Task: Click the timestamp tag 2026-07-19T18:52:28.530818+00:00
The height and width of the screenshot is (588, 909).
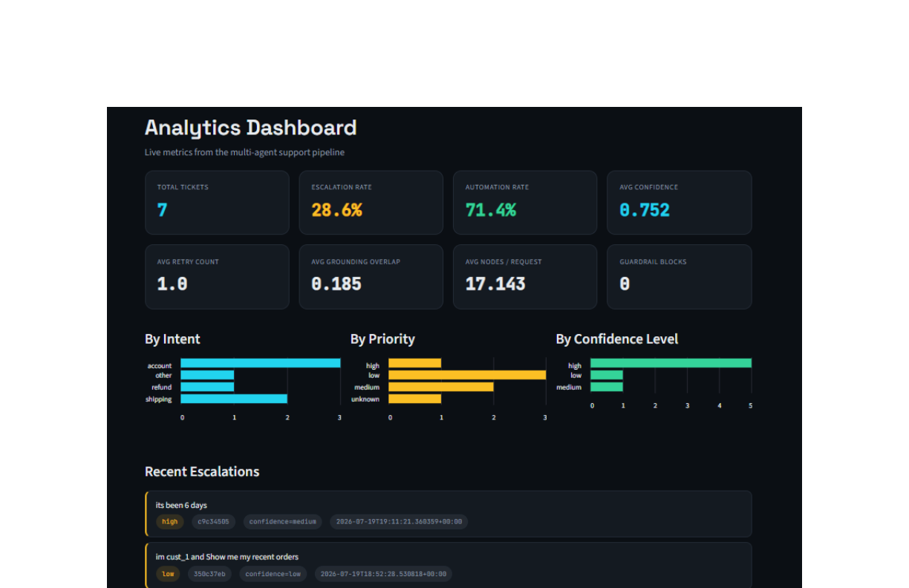Action: point(383,574)
